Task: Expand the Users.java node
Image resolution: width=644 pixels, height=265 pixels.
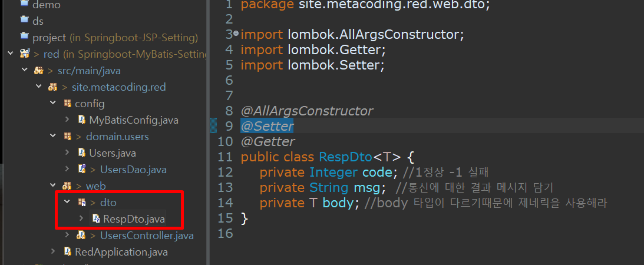Action: pyautogui.click(x=67, y=152)
